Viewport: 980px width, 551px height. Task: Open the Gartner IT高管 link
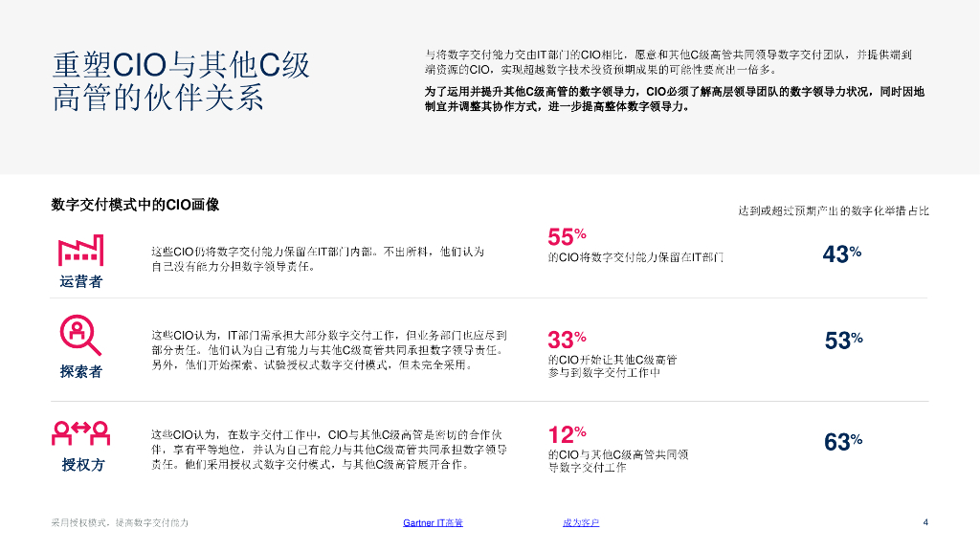[x=434, y=522]
